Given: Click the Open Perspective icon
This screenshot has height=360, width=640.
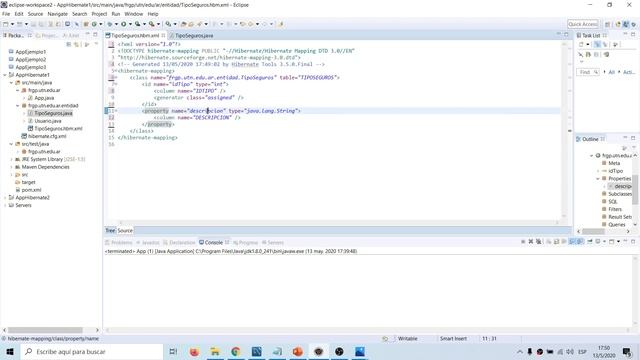Looking at the screenshot, I should (x=607, y=24).
